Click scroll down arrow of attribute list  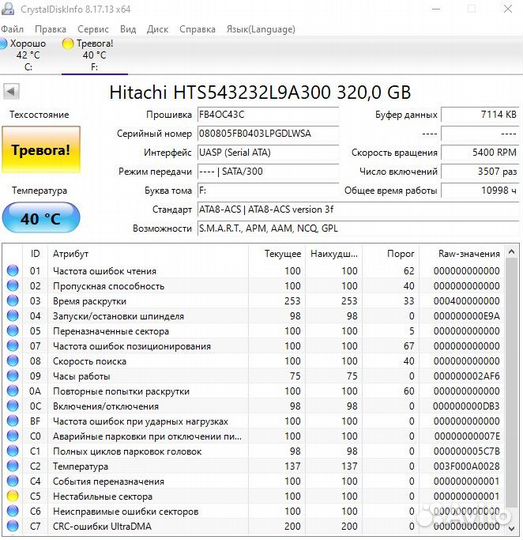click(512, 528)
